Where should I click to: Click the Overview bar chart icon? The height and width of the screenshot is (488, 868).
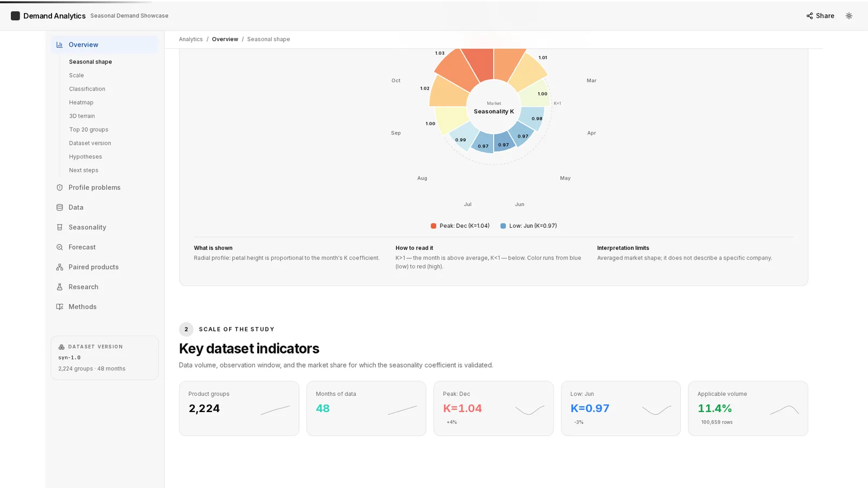[60, 45]
